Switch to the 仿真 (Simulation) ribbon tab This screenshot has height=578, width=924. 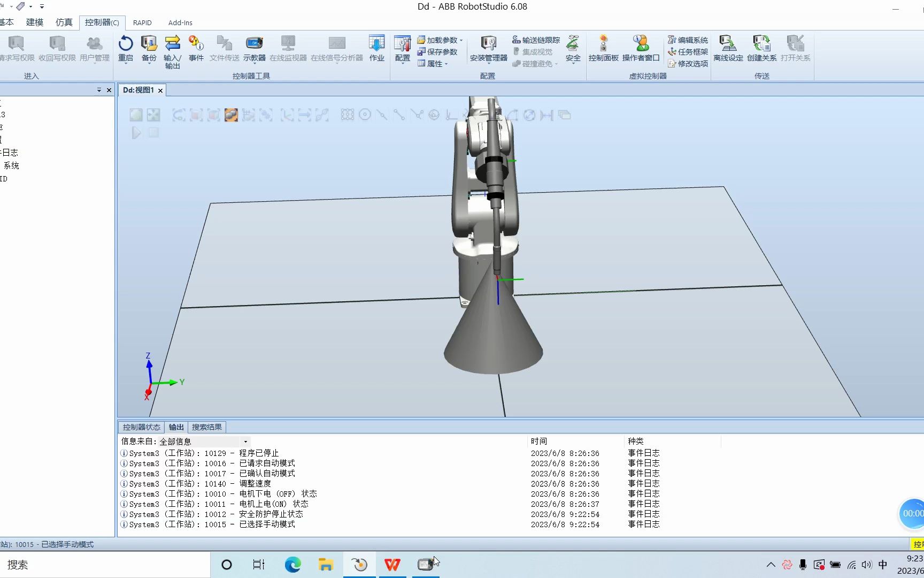point(64,22)
